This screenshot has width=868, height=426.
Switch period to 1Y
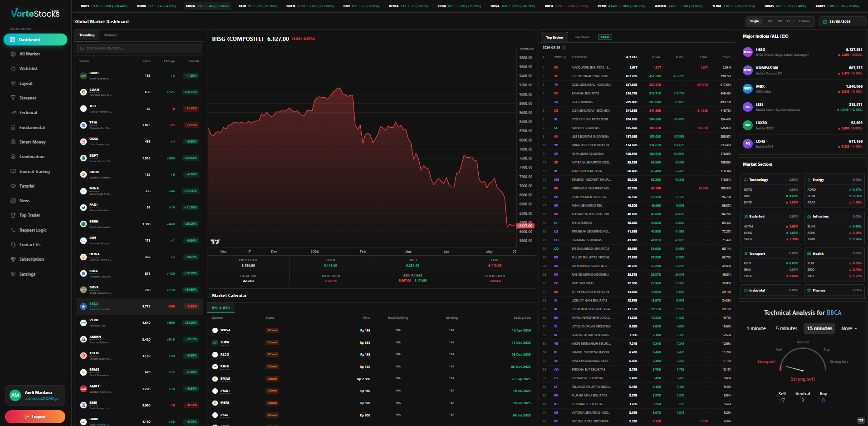(789, 21)
